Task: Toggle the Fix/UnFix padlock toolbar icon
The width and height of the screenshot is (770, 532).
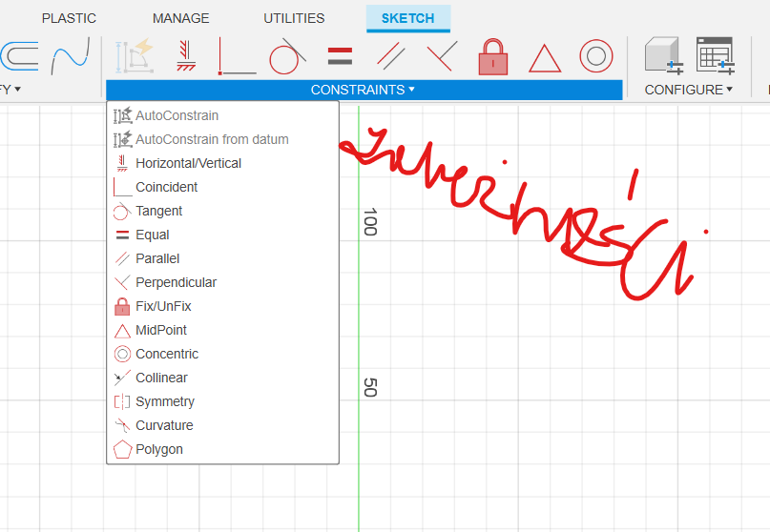Action: click(x=492, y=56)
